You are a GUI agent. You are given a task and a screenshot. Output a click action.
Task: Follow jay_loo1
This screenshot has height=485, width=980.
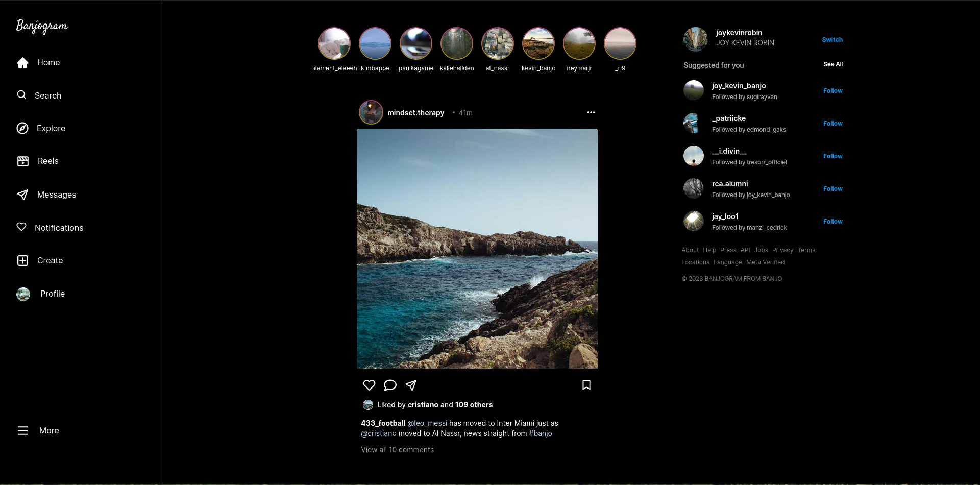click(x=833, y=222)
